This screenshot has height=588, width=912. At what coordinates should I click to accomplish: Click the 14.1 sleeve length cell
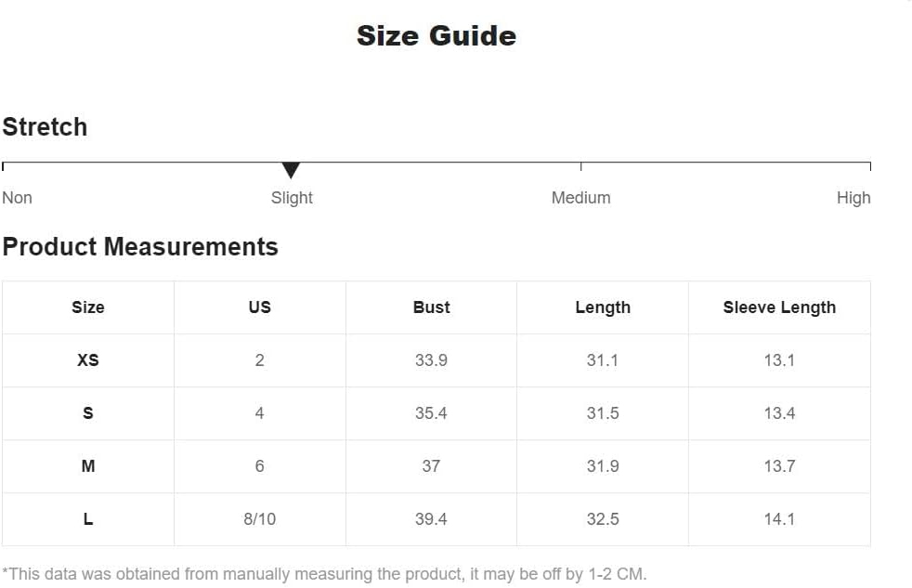coord(779,519)
